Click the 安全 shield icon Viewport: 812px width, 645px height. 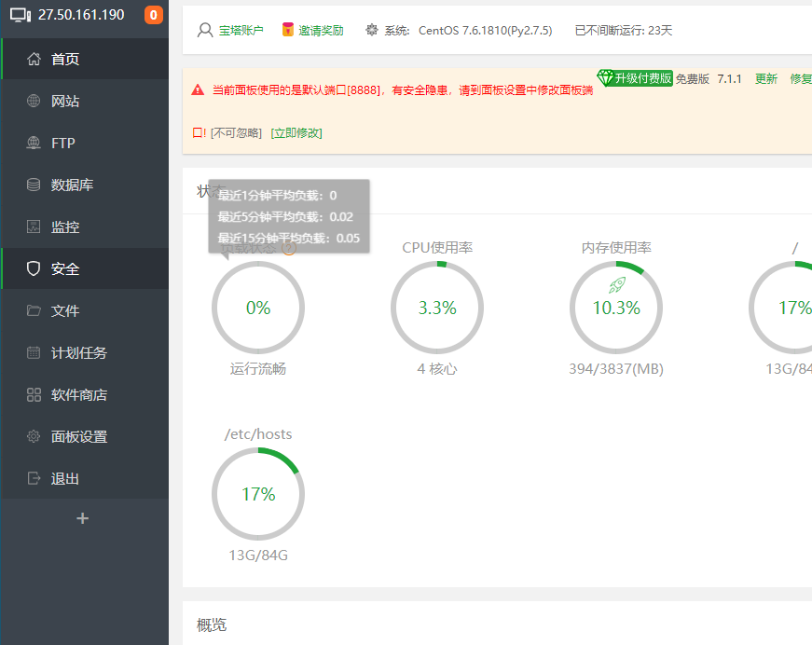click(x=34, y=268)
